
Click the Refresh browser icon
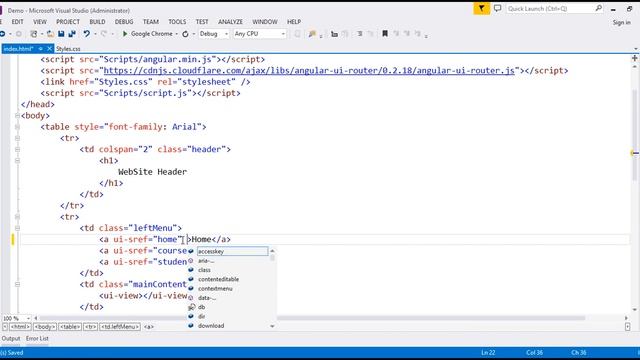click(185, 34)
